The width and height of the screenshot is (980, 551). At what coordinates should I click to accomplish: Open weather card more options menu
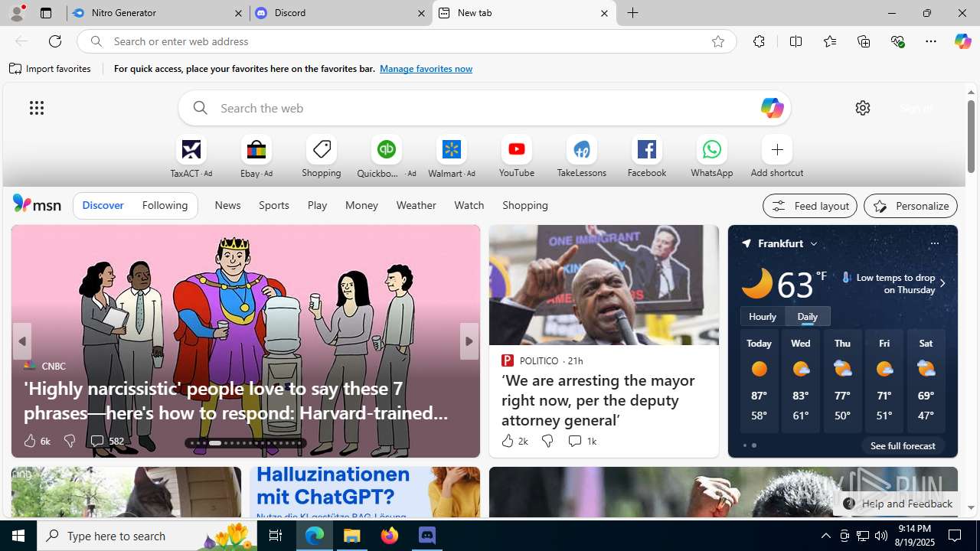934,243
